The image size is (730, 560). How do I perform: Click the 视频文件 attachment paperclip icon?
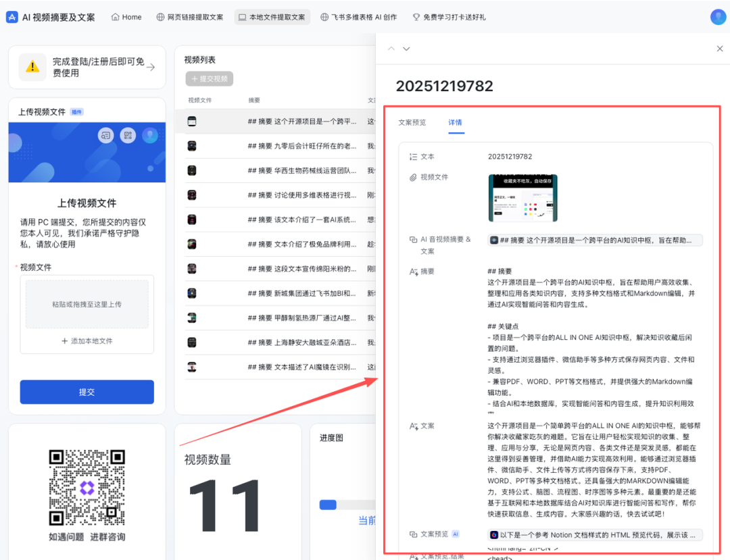[x=413, y=177]
